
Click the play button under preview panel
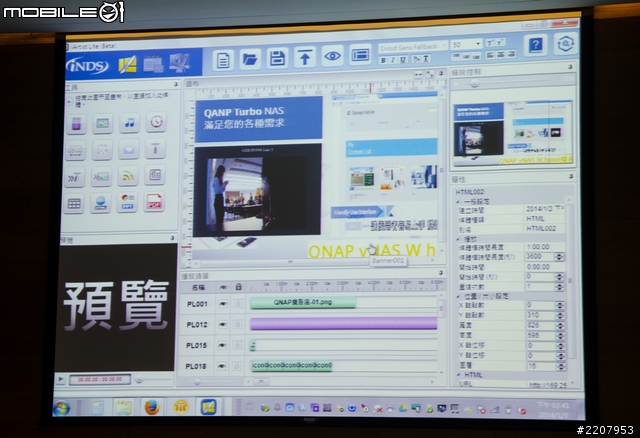pyautogui.click(x=61, y=379)
